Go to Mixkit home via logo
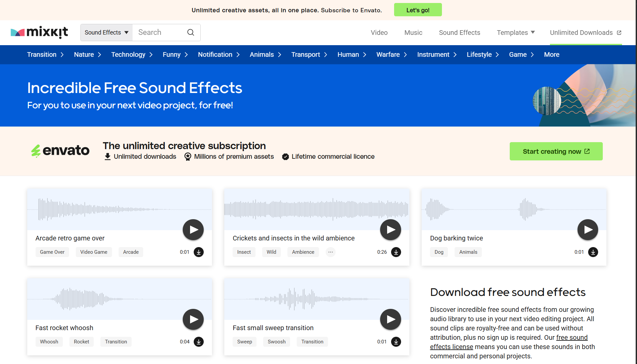Image resolution: width=637 pixels, height=364 pixels. [x=39, y=33]
